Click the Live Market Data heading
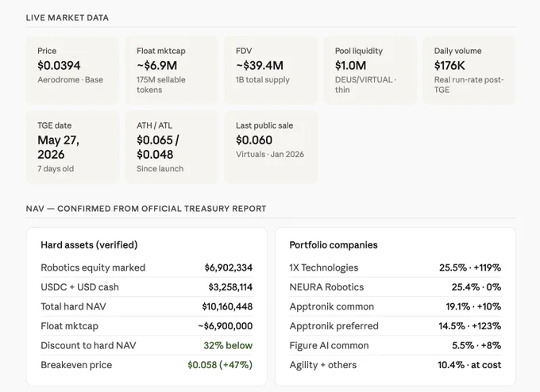Screen dimensions: 540x392 (67, 17)
